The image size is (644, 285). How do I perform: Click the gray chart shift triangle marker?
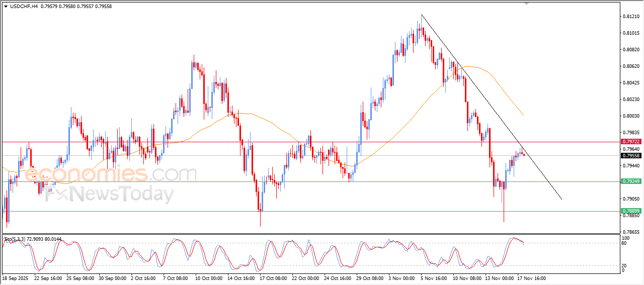point(527,4)
